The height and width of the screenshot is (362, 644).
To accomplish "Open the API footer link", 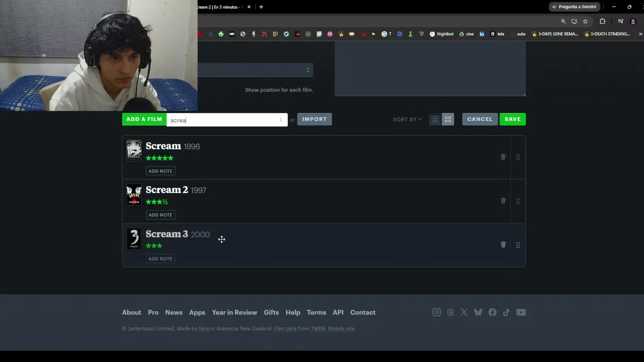I will [338, 312].
